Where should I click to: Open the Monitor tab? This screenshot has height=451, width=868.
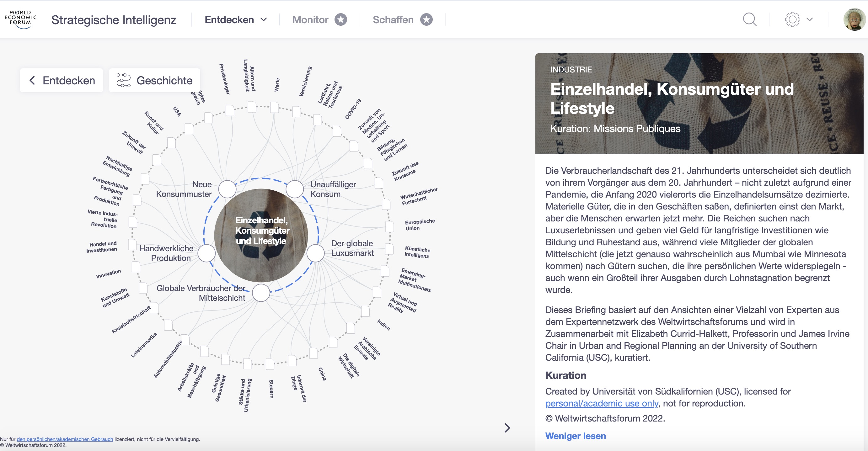tap(310, 19)
